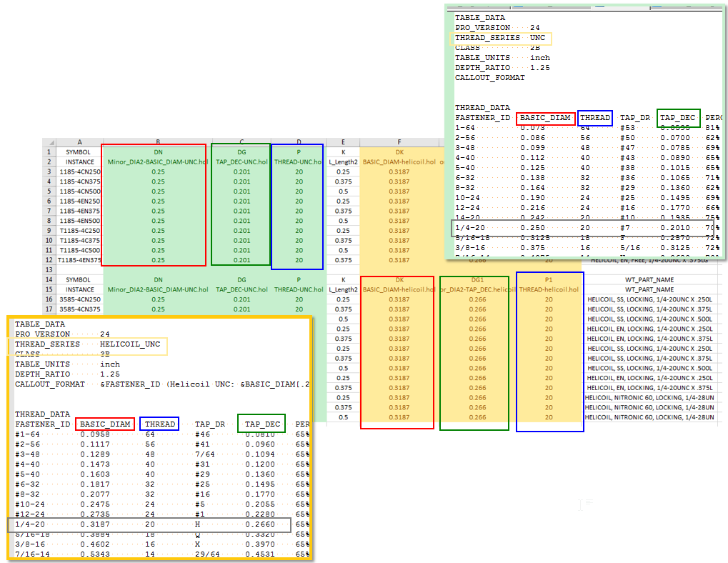Select row 17 header in spreadsheet
This screenshot has width=728, height=563.
(49, 309)
